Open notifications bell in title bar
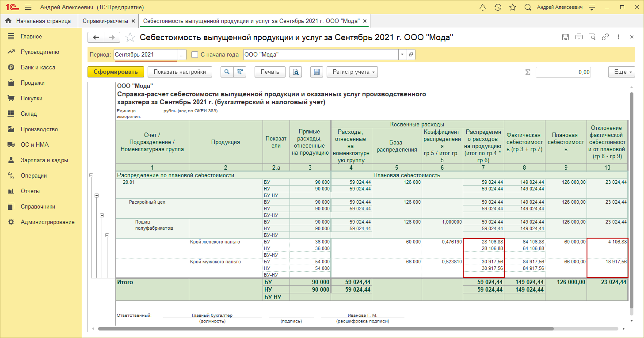Screen dimensions: 644x338 pyautogui.click(x=483, y=7)
